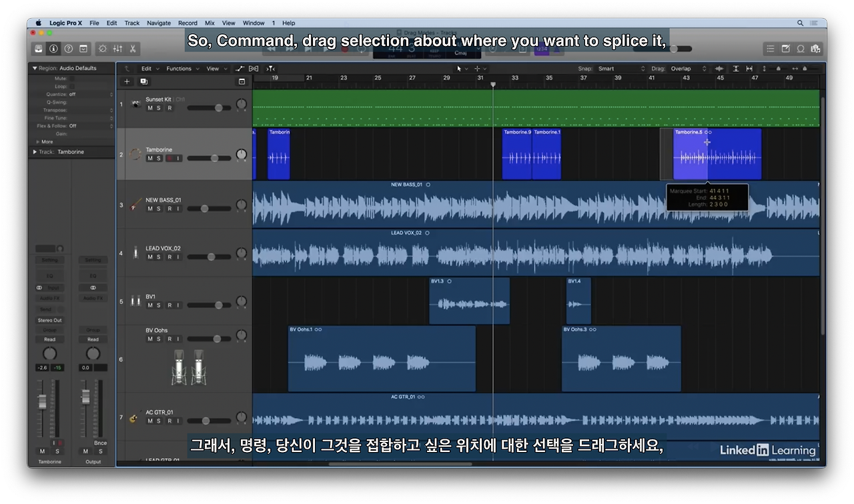
Task: Open Spotlight search in the menu bar
Action: coord(801,23)
